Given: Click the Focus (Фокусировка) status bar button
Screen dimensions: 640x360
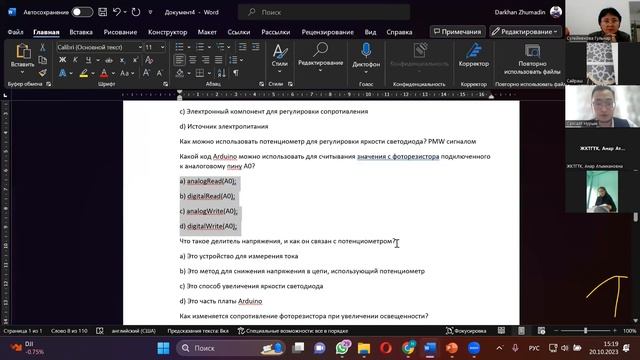Looking at the screenshot, I should pyautogui.click(x=466, y=331).
